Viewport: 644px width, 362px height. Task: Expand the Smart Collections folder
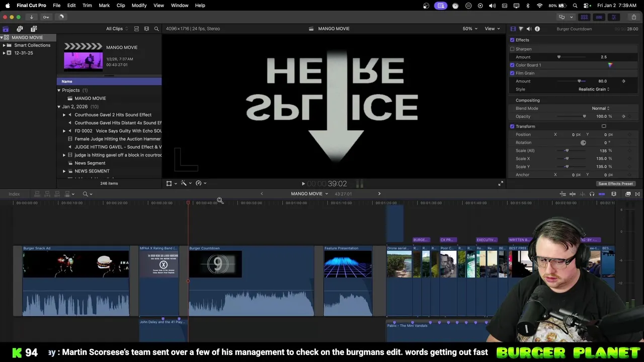pos(4,45)
